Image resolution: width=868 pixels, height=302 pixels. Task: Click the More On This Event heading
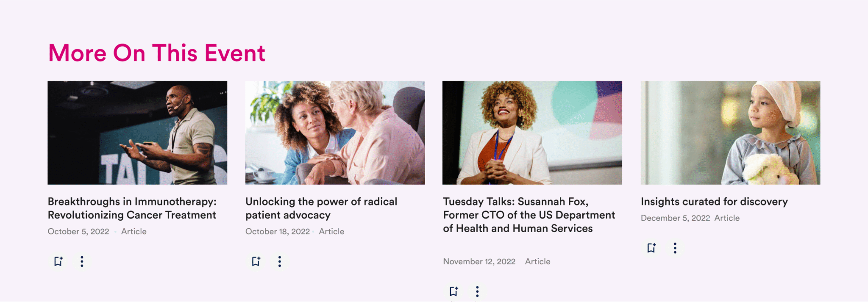(x=157, y=53)
